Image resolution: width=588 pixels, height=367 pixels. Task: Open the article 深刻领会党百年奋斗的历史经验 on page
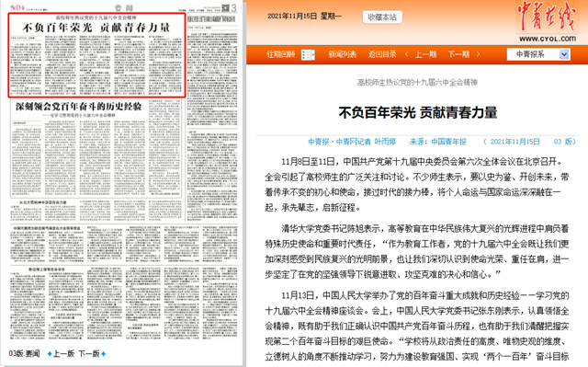96,149
